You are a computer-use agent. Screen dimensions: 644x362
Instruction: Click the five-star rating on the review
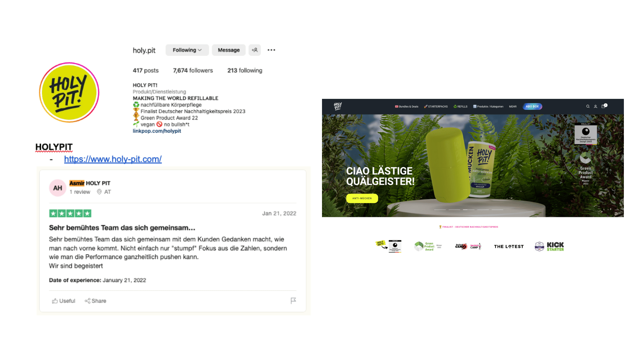(x=70, y=213)
